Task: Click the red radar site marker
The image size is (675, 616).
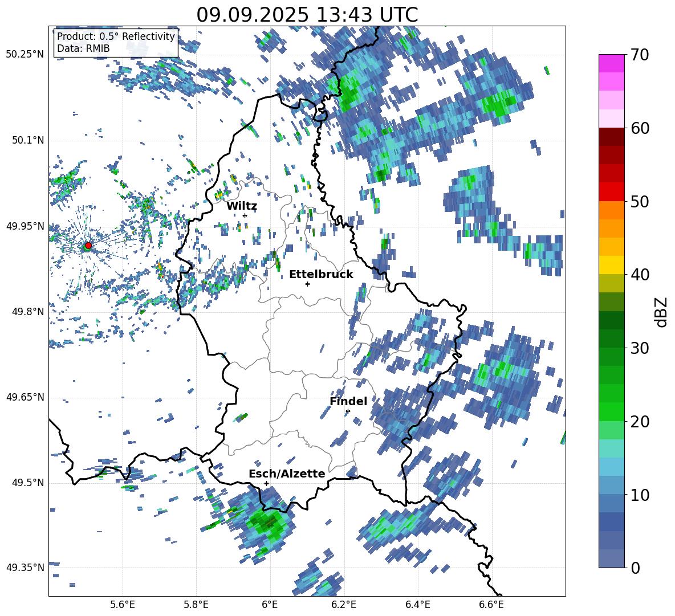Action: tap(88, 245)
